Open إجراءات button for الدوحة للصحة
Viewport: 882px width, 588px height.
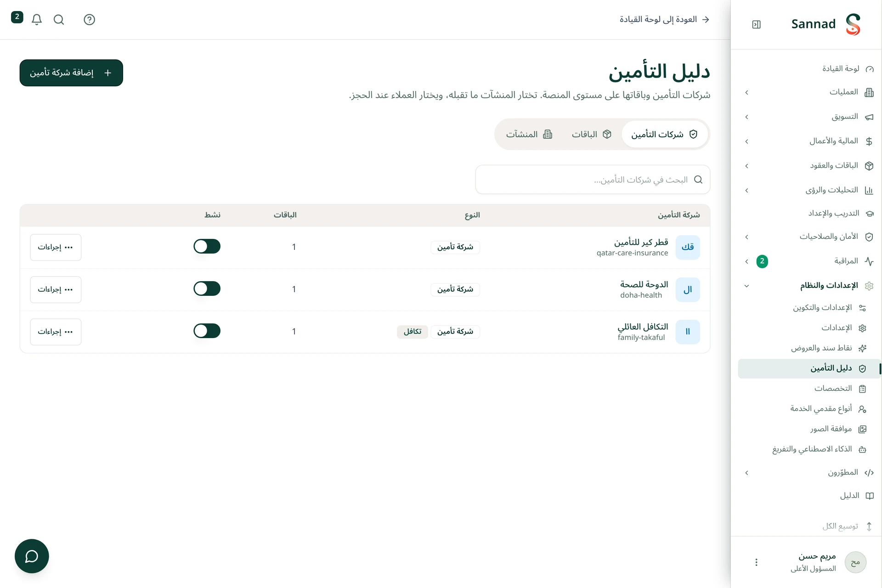pos(56,289)
